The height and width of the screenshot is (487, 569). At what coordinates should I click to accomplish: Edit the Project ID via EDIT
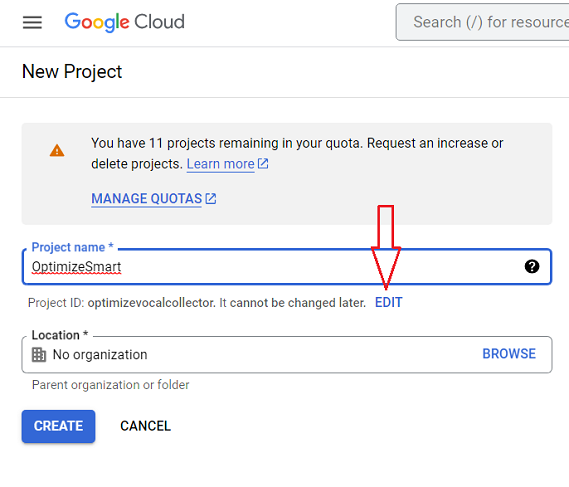pyautogui.click(x=388, y=302)
